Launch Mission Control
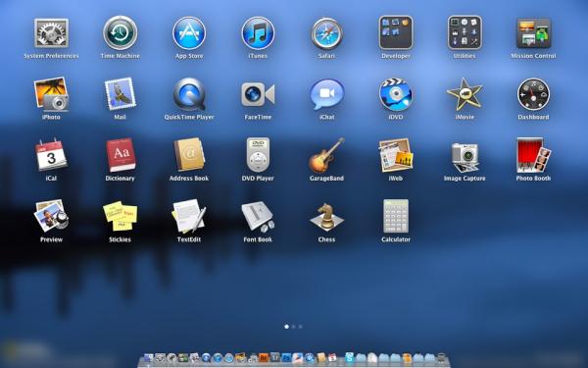Image resolution: width=588 pixels, height=368 pixels. 533,33
